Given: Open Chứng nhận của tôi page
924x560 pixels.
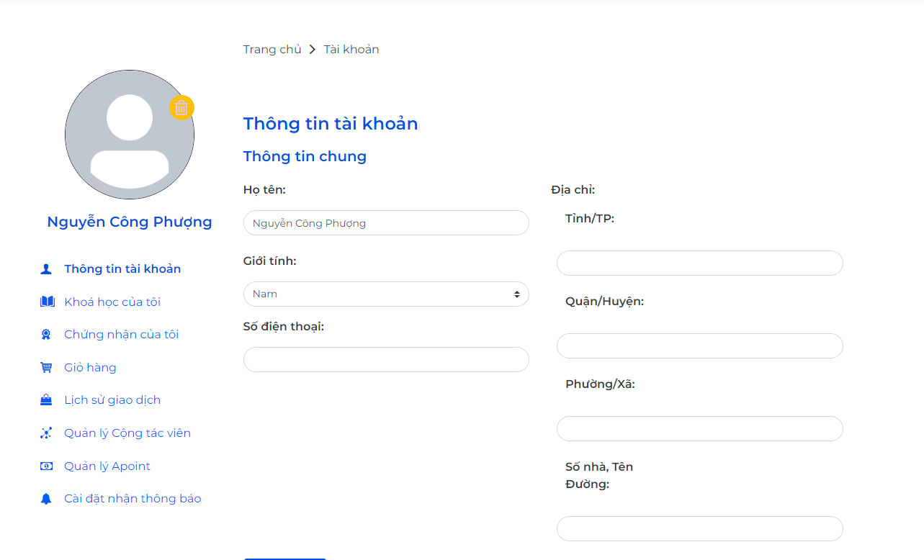Looking at the screenshot, I should [x=122, y=335].
